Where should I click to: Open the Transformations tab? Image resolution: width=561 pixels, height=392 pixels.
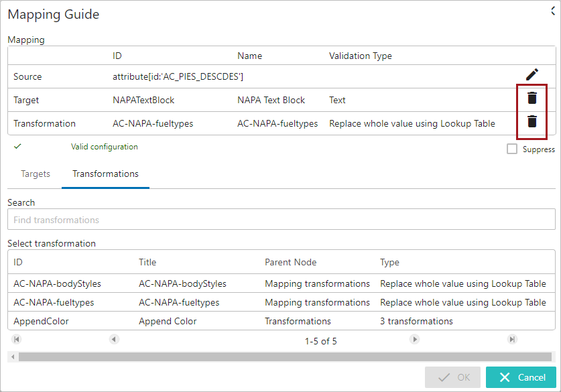105,174
